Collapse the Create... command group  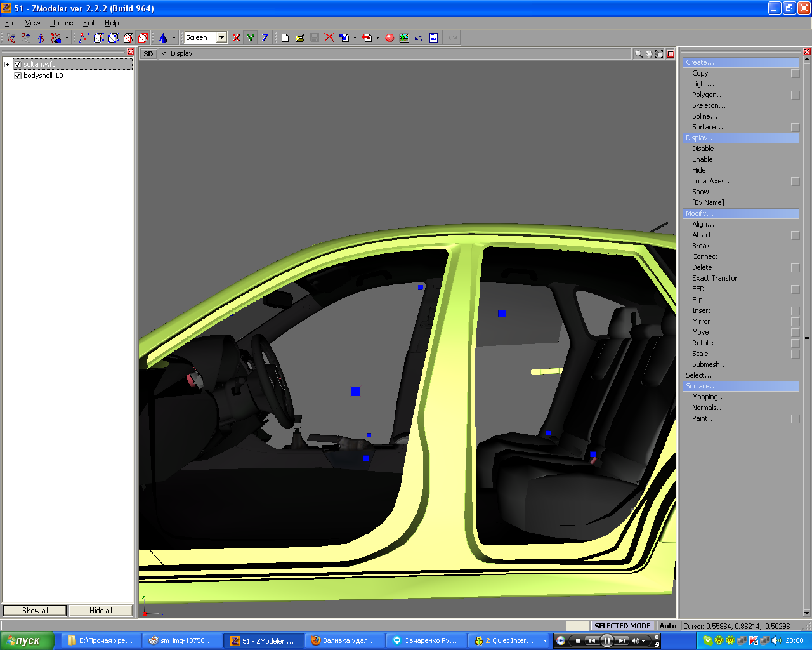[x=741, y=63]
